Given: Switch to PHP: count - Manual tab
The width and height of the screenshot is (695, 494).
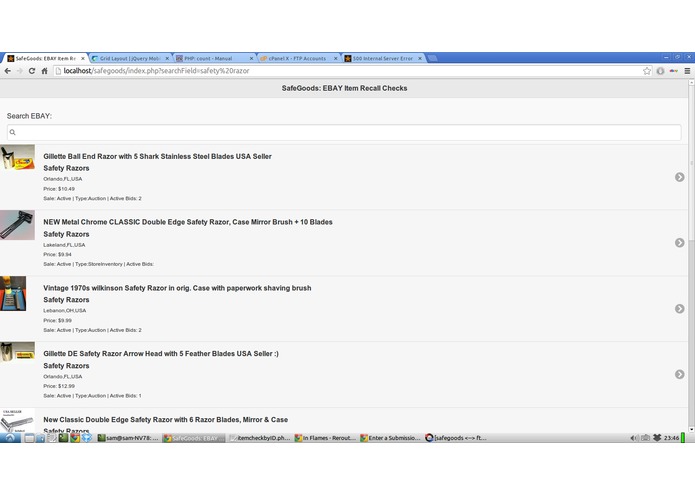Looking at the screenshot, I should click(x=213, y=58).
